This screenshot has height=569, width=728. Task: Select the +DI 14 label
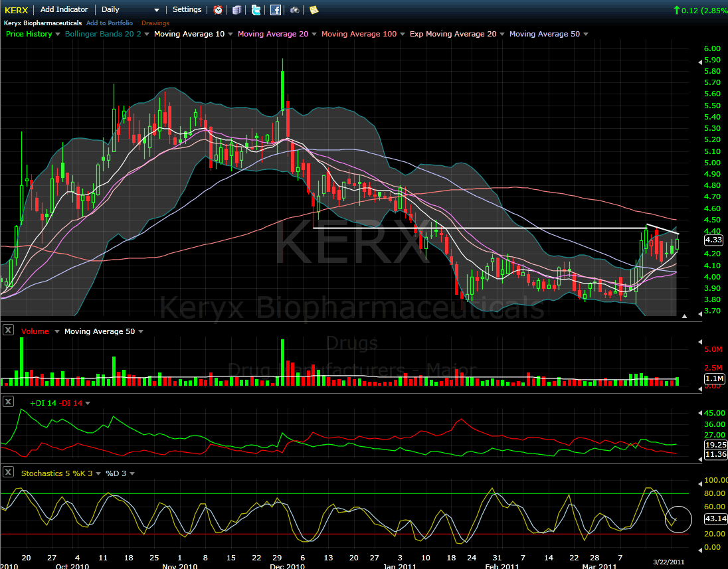(x=43, y=403)
